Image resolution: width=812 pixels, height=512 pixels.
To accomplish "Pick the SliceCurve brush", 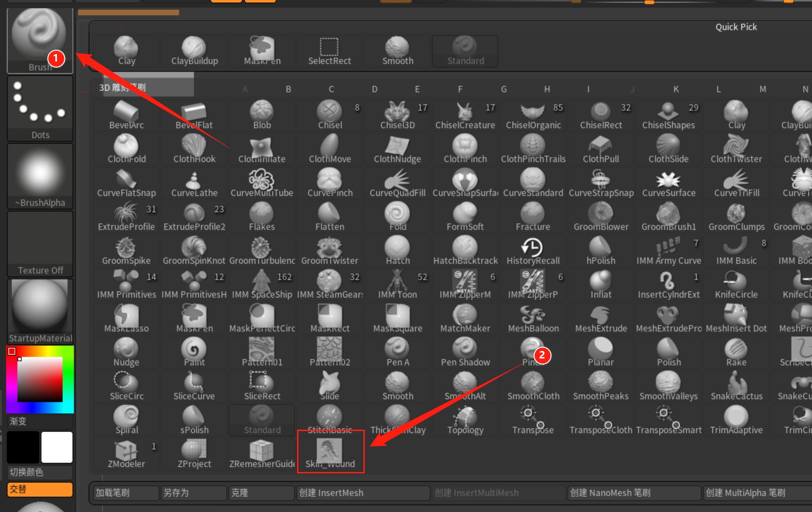I will 194,386.
